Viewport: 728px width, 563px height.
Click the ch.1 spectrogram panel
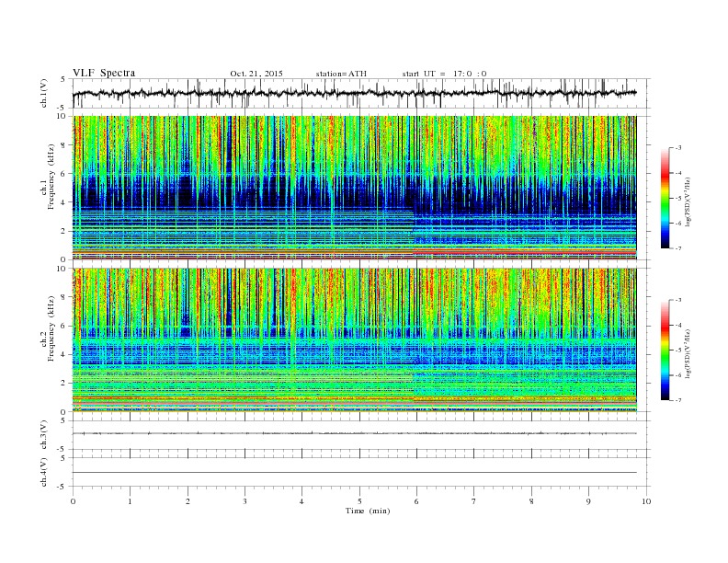(354, 188)
